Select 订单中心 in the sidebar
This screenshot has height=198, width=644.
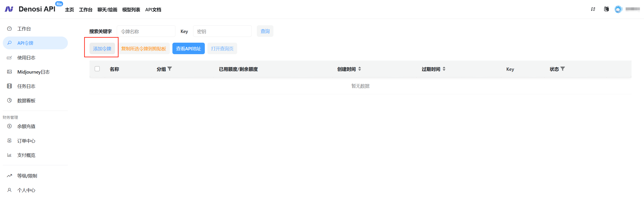[35, 141]
